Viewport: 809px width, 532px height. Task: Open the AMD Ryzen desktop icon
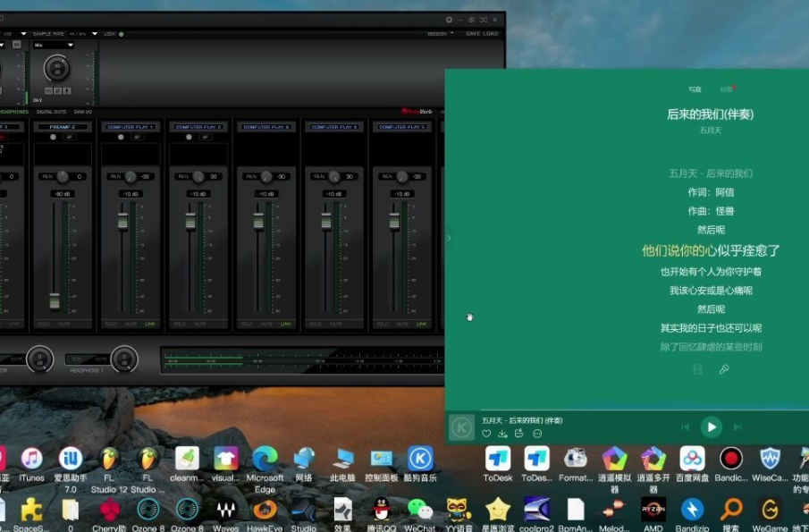(x=653, y=515)
